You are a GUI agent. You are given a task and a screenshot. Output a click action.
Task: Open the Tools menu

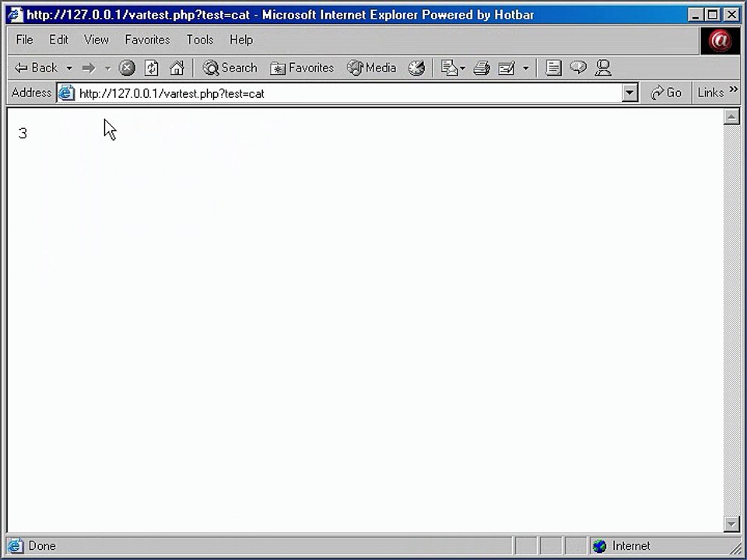[x=200, y=40]
